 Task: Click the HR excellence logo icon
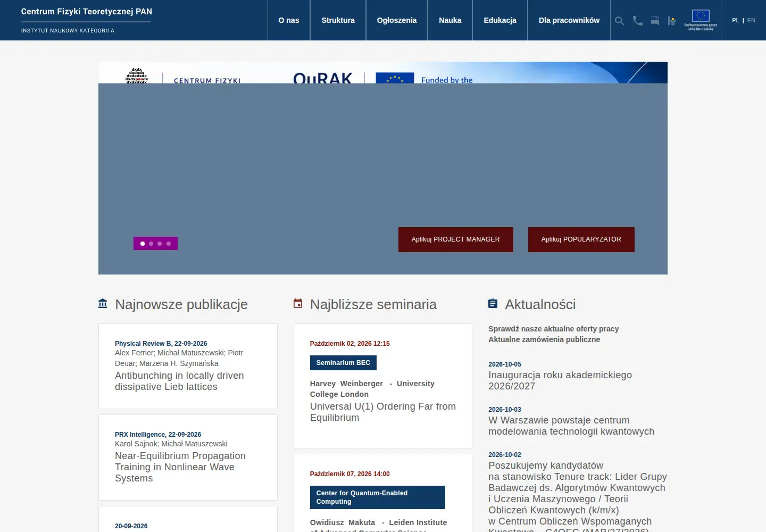pyautogui.click(x=672, y=21)
